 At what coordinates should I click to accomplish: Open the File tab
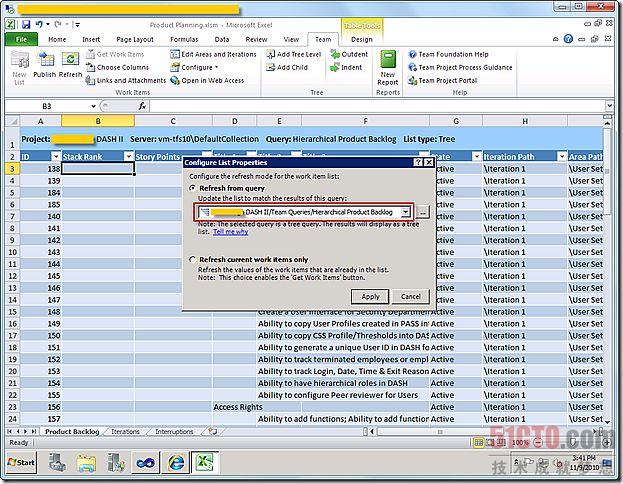coord(21,39)
